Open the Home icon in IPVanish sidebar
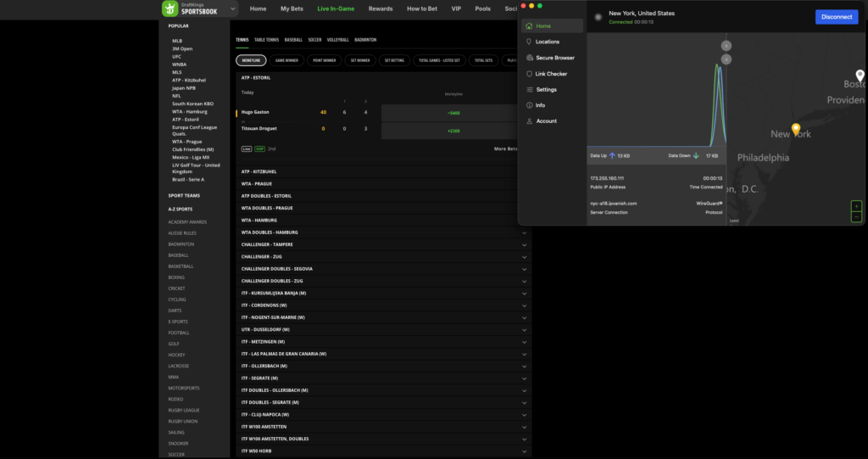Image resolution: width=868 pixels, height=459 pixels. tap(529, 26)
